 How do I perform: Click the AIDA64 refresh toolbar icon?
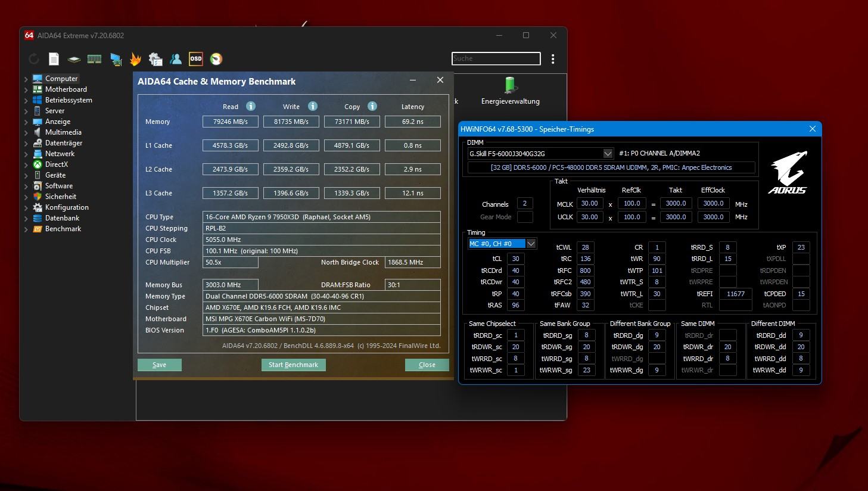click(x=34, y=59)
